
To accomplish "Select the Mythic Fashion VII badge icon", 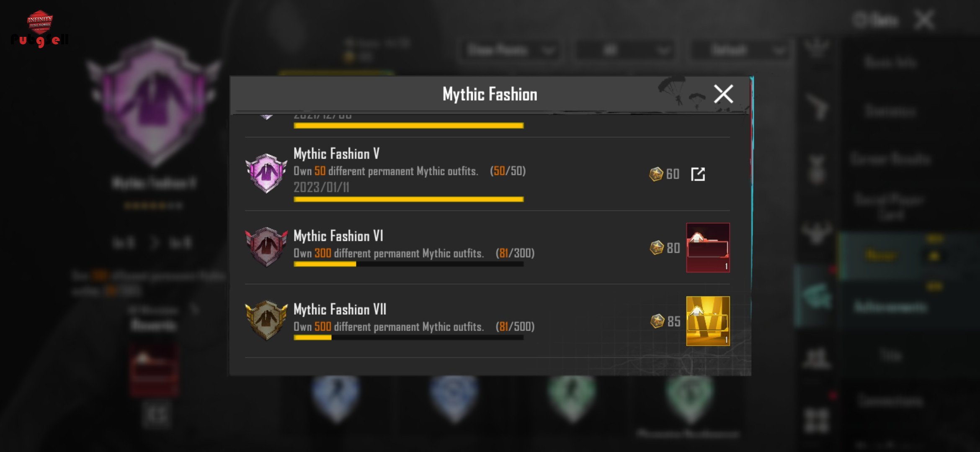I will point(266,320).
